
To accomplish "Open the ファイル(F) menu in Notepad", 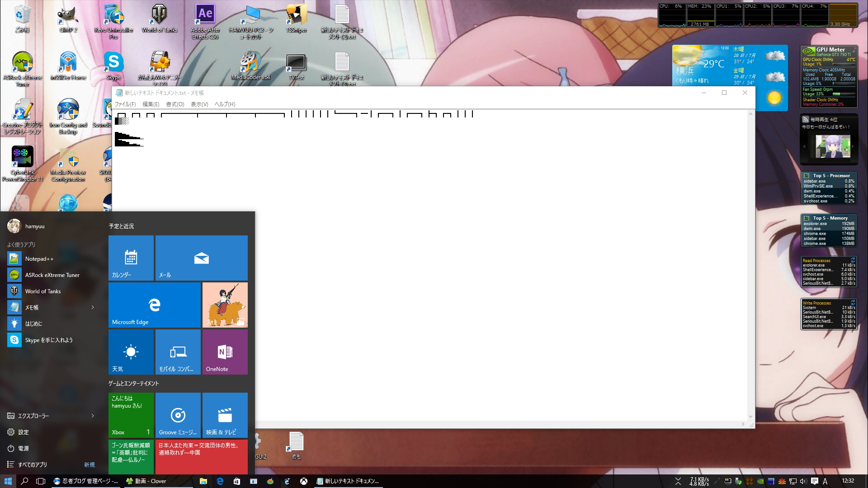I will (x=125, y=104).
